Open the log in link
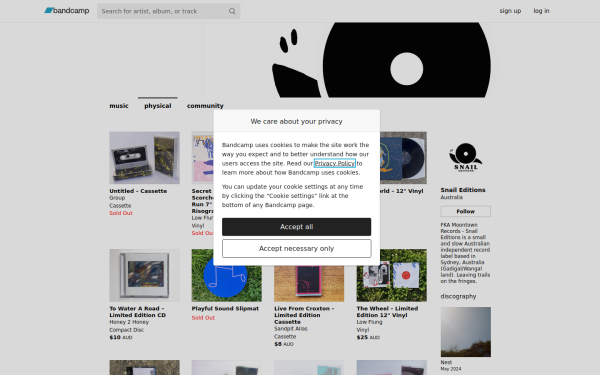Viewport: 600px width, 375px height. [541, 11]
